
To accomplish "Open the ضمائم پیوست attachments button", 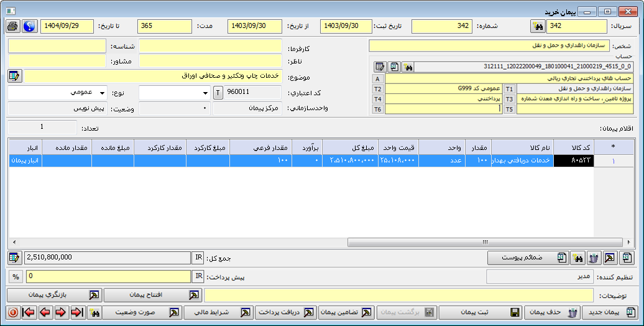I will pos(527,258).
